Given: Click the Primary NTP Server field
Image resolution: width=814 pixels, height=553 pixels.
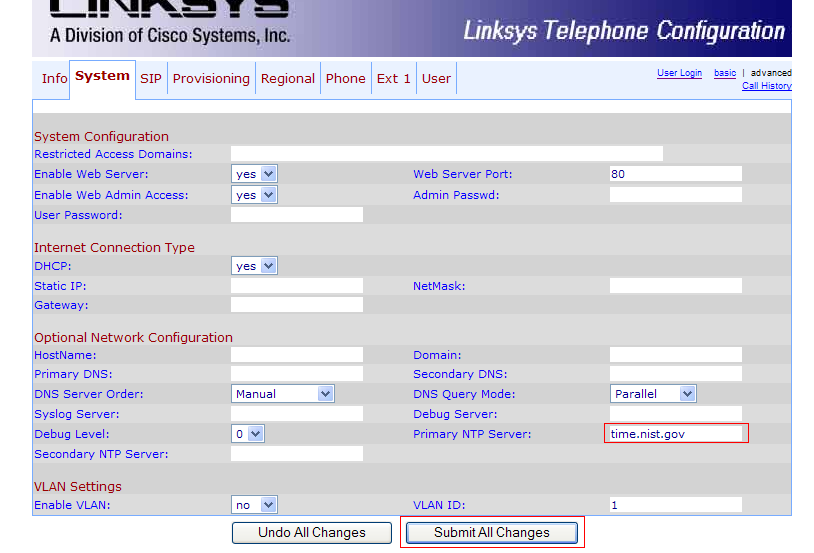Looking at the screenshot, I should point(677,434).
